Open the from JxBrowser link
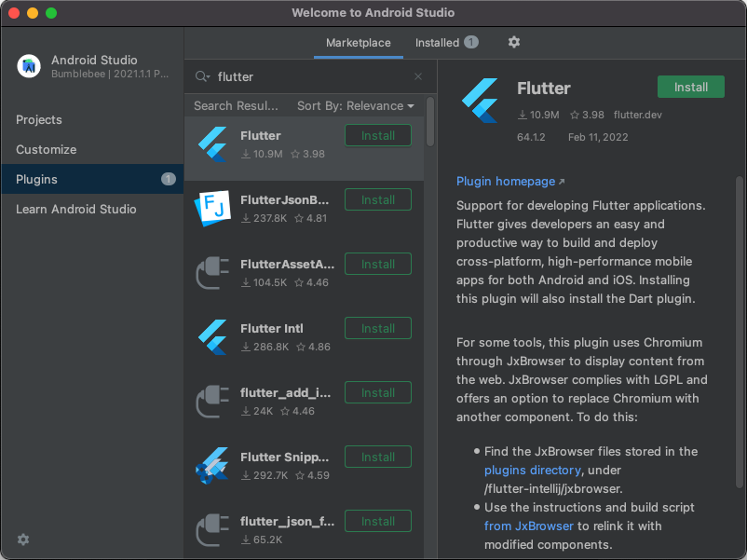Screen dimensions: 747x560 tap(529, 526)
